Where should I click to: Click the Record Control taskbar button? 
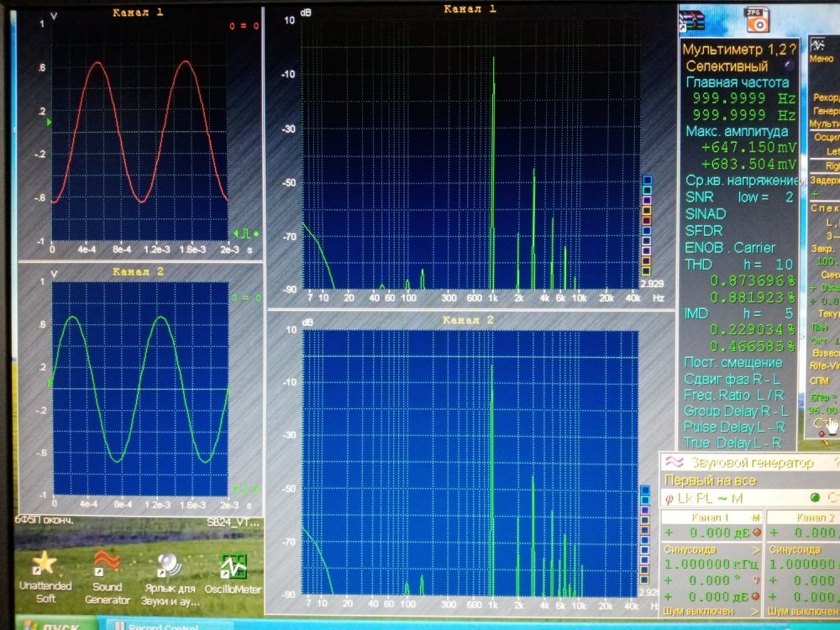click(164, 624)
